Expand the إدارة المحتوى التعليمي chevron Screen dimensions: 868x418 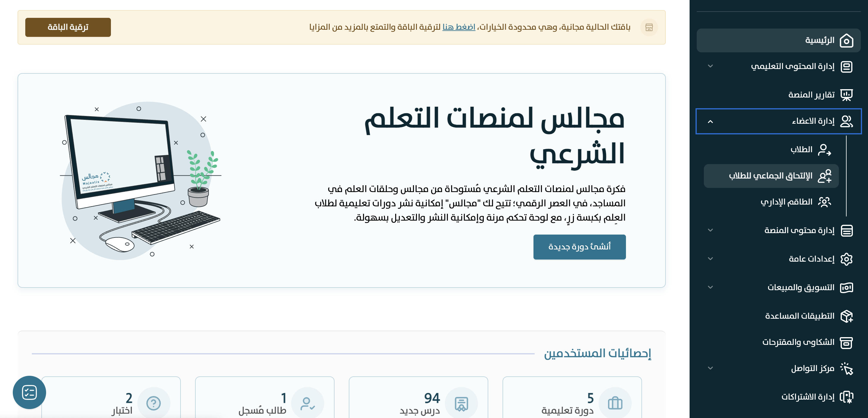tap(710, 66)
